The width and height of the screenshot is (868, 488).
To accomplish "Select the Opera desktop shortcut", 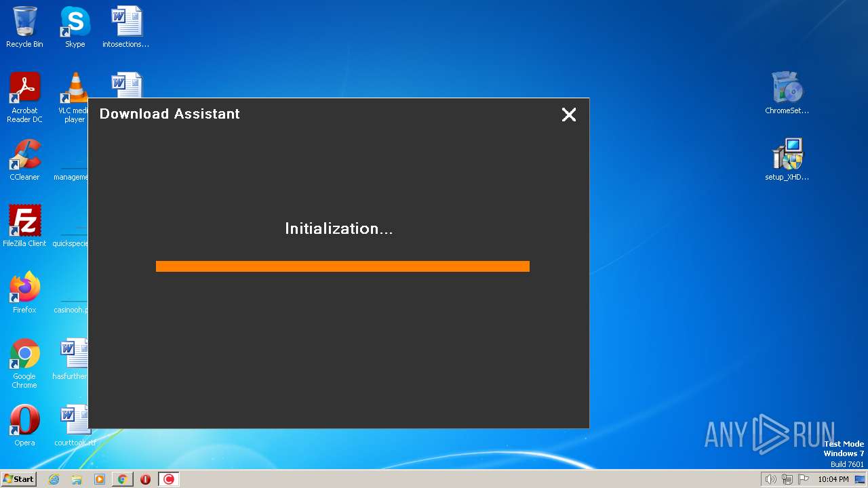I will coord(24,426).
